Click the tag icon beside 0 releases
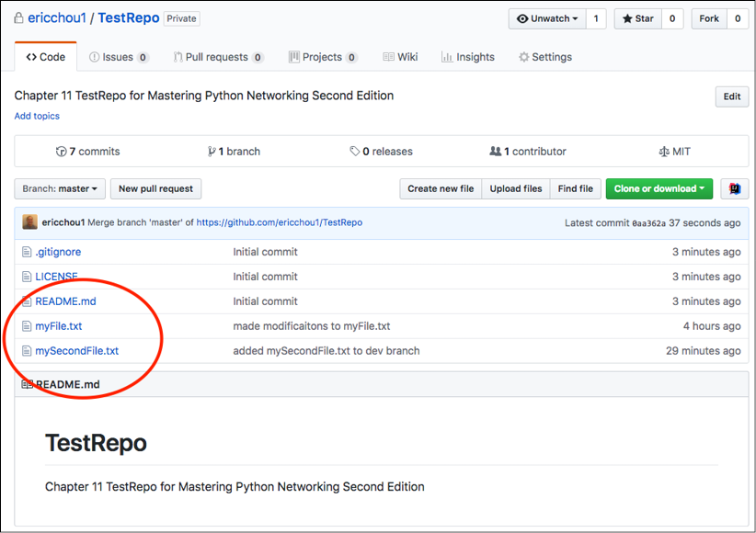The height and width of the screenshot is (533, 756). [355, 152]
